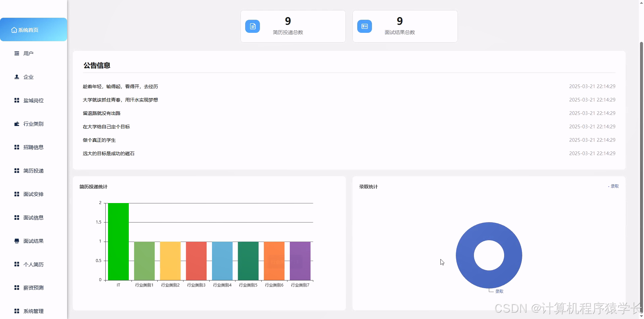Click the grid icon beside 简历投递

[17, 171]
